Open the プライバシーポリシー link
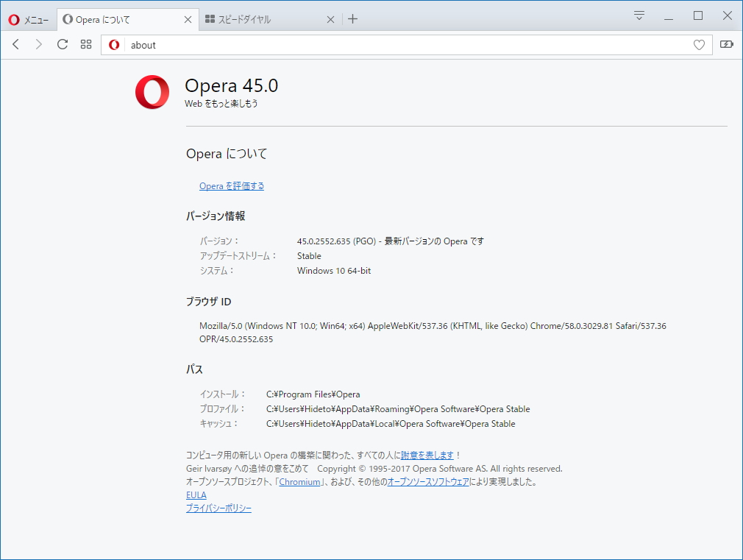Viewport: 743px width, 560px height. 218,508
